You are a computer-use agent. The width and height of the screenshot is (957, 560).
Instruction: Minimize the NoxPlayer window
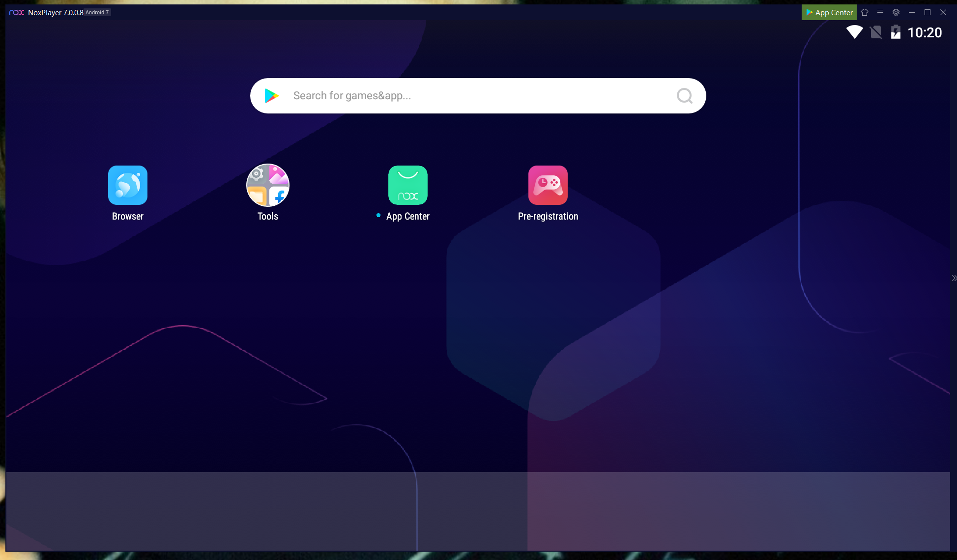(x=912, y=12)
